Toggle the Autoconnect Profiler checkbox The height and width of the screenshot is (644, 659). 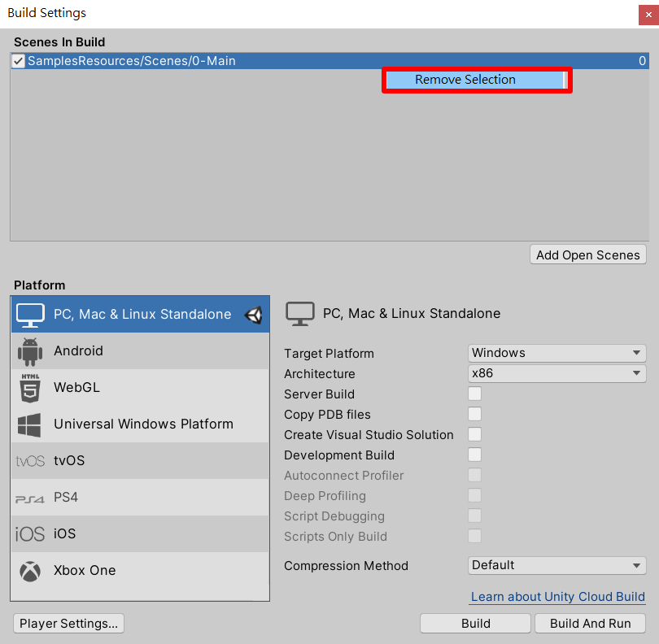click(475, 475)
